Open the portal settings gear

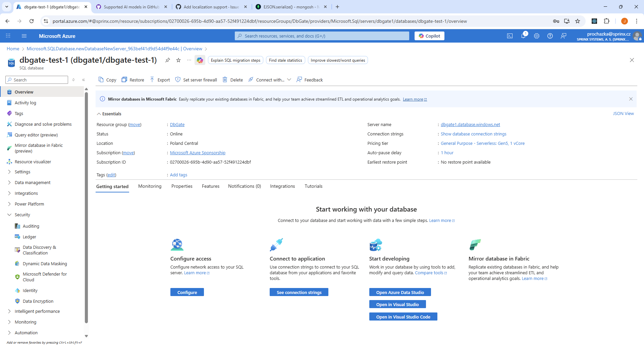[x=537, y=36]
